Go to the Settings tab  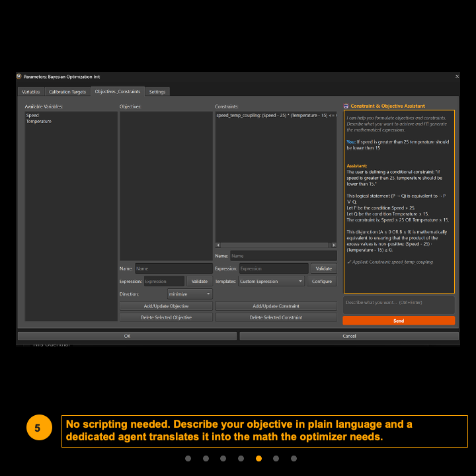click(157, 92)
